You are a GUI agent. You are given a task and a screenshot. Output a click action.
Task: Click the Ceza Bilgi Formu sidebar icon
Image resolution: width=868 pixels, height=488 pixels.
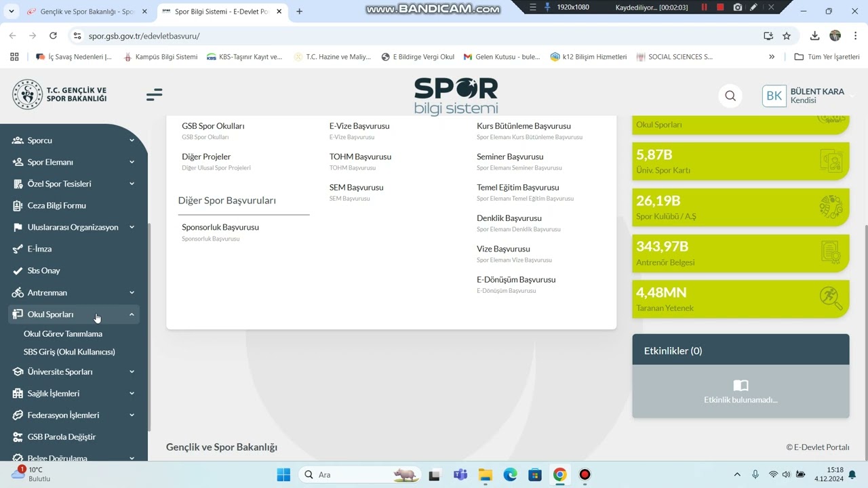tap(18, 205)
